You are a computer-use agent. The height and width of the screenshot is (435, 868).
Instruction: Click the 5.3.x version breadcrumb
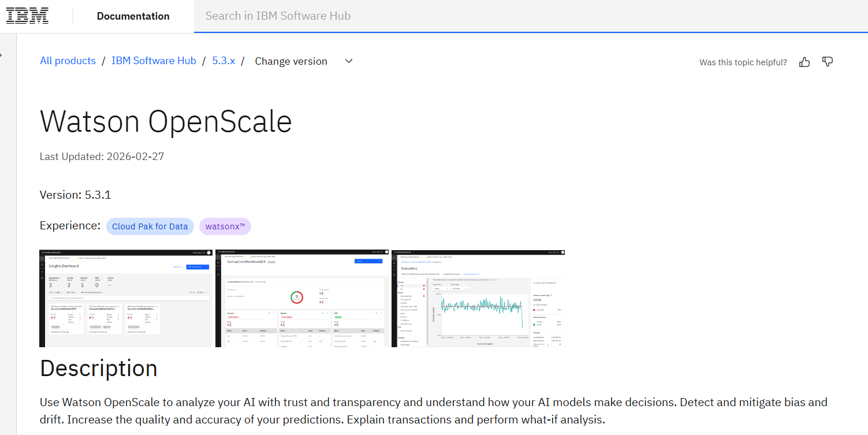coord(223,61)
